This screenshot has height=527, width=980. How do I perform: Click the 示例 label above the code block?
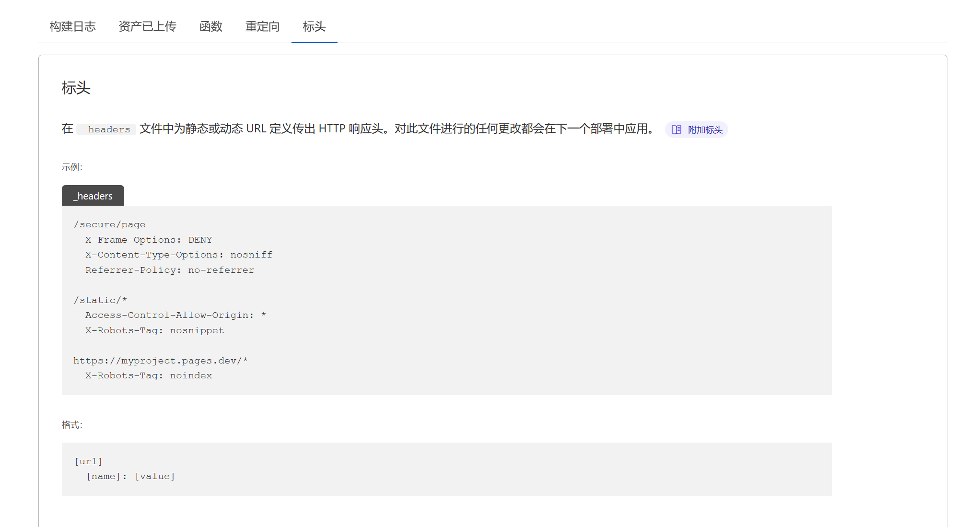click(x=72, y=167)
